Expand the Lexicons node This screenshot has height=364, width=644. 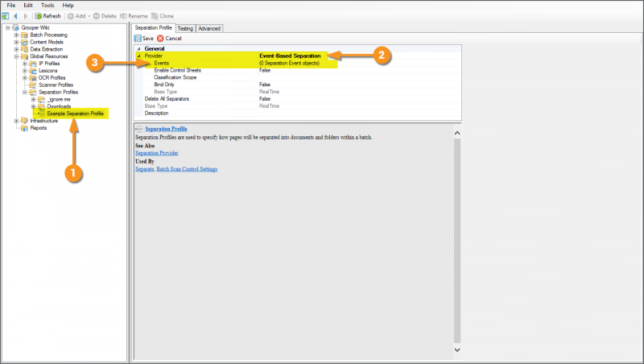25,71
